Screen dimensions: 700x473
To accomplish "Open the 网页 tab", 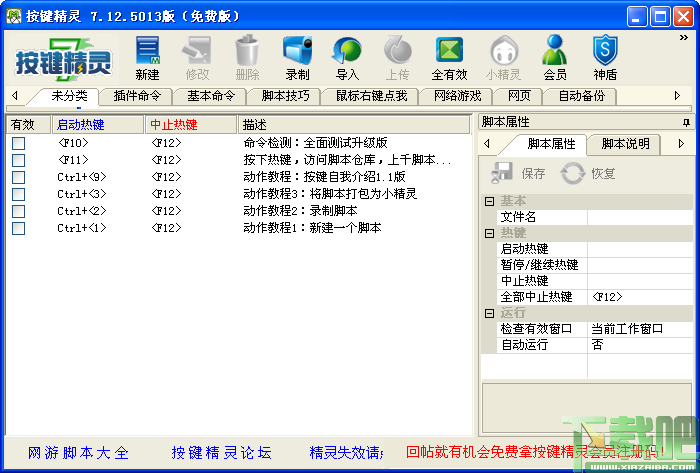I will pos(519,96).
